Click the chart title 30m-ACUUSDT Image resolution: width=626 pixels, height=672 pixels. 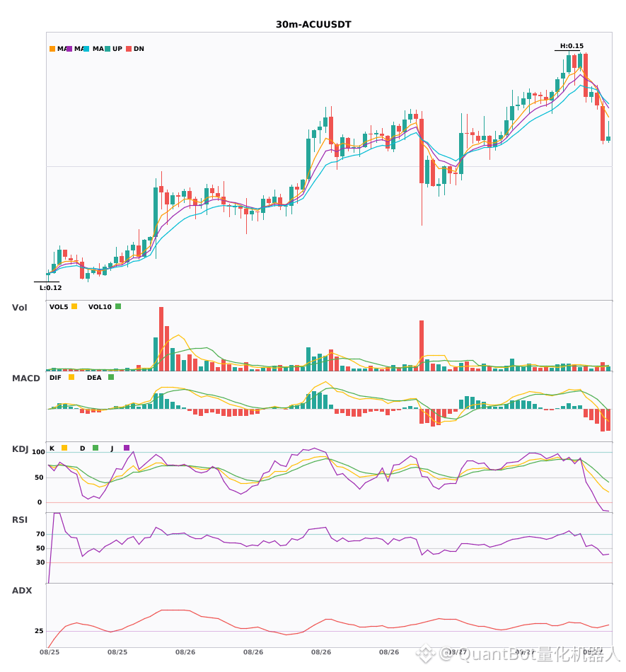(x=313, y=25)
